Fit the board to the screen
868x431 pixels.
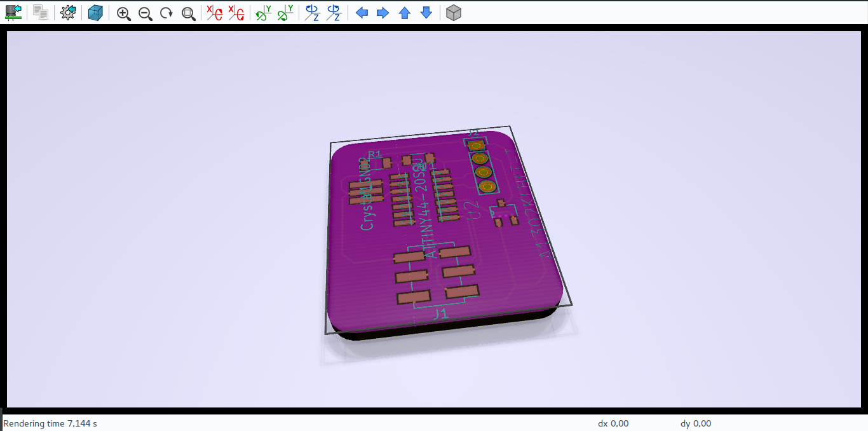pyautogui.click(x=187, y=11)
